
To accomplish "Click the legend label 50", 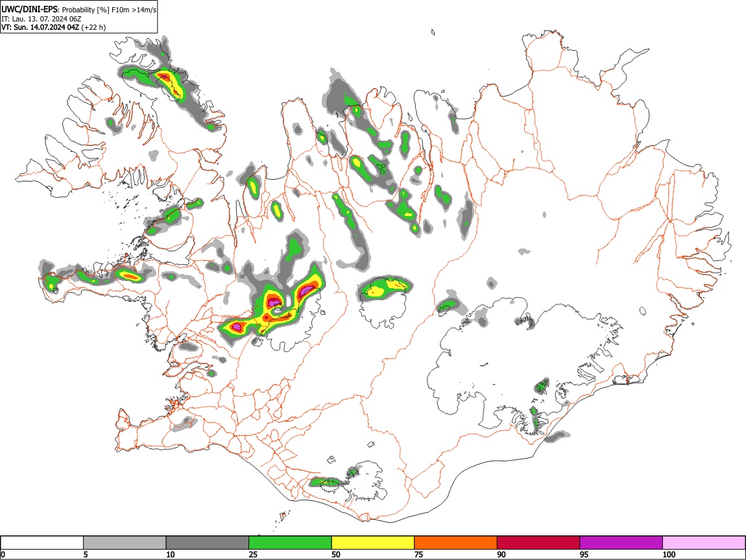I will (336, 554).
